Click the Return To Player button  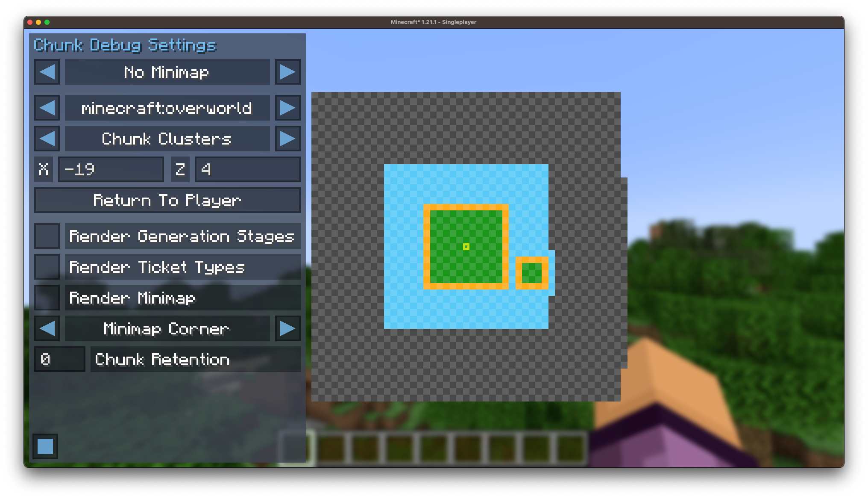tap(167, 200)
